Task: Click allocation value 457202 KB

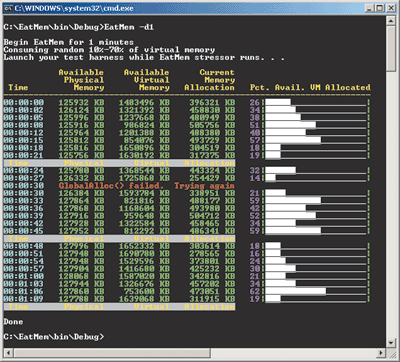Action: coord(212,284)
